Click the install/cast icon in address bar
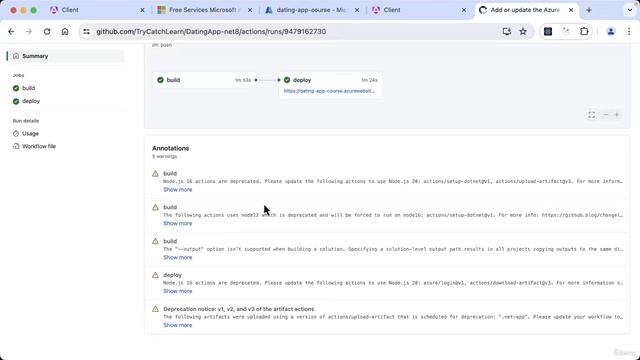Image resolution: width=640 pixels, height=360 pixels. (507, 31)
